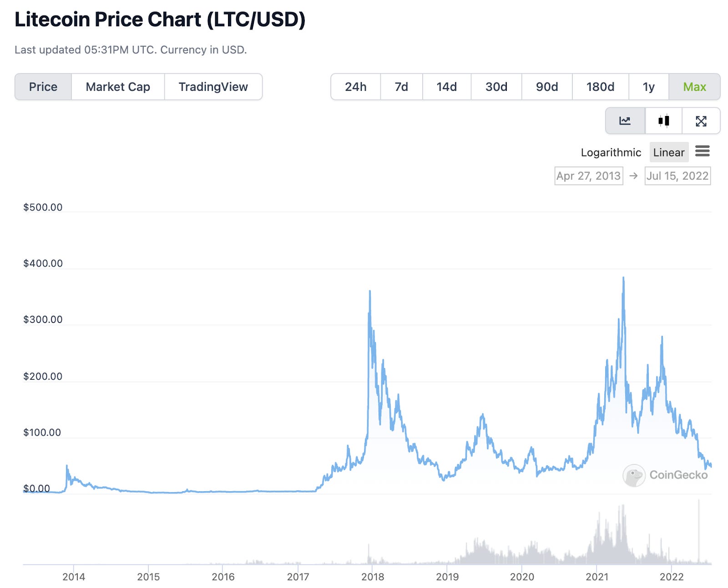The width and height of the screenshot is (728, 588).
Task: Select the 7d time range
Action: (401, 86)
